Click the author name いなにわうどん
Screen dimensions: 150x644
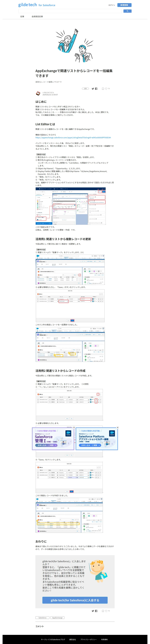[48, 92]
